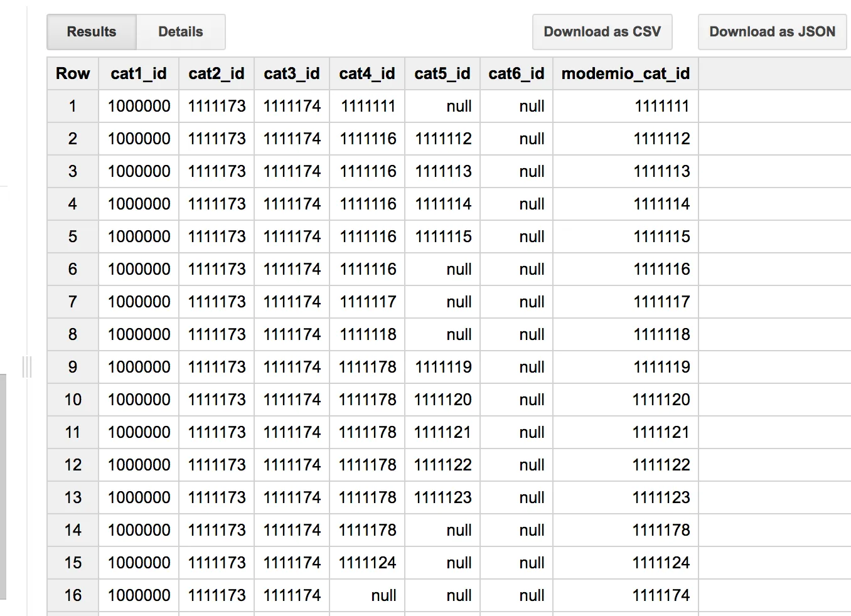Click modemio_cat_id value 1111116 in row 6

point(661,269)
